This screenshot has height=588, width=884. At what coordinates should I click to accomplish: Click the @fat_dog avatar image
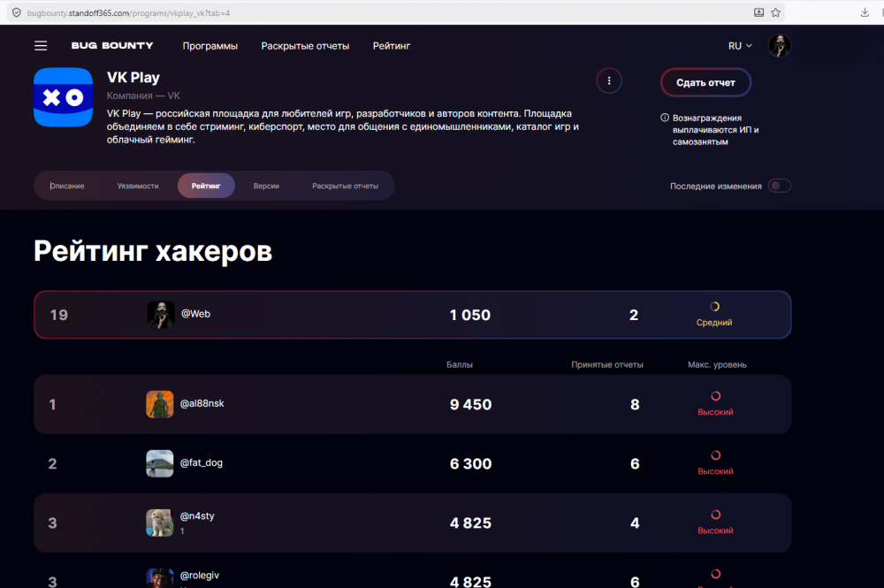159,463
